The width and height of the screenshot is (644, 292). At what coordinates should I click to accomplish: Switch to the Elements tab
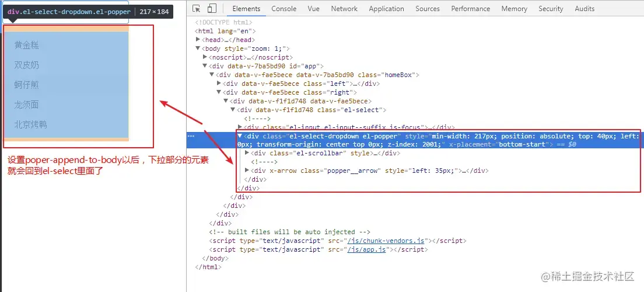(246, 9)
